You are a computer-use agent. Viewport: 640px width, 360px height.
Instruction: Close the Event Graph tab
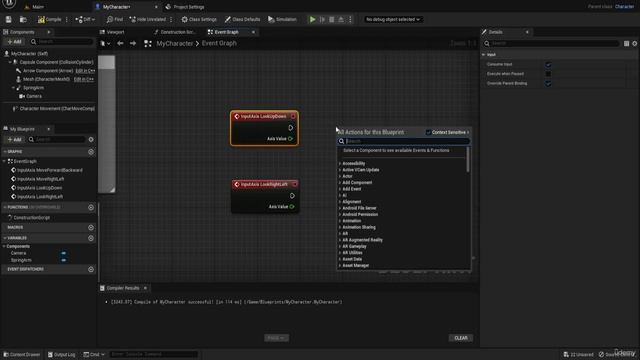click(x=253, y=32)
